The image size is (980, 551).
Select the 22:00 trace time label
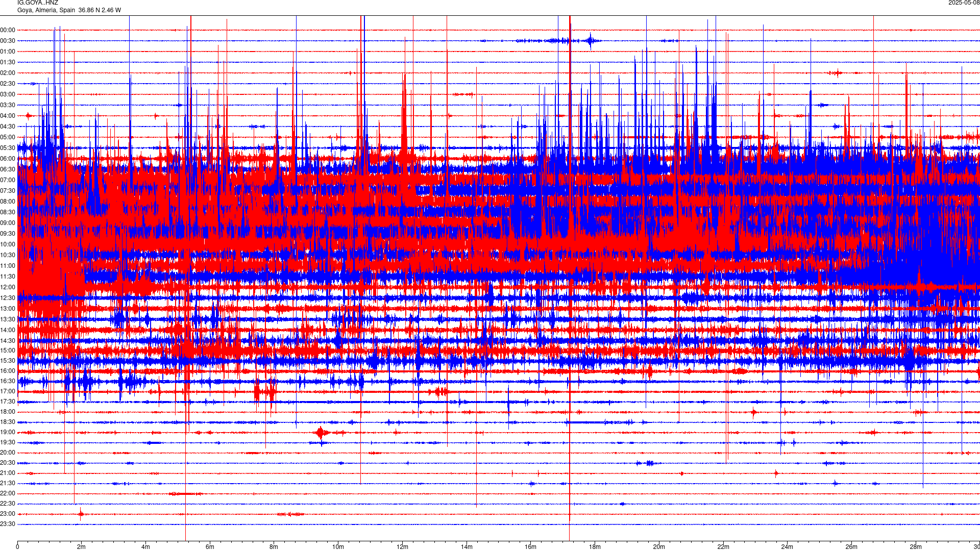(8, 493)
